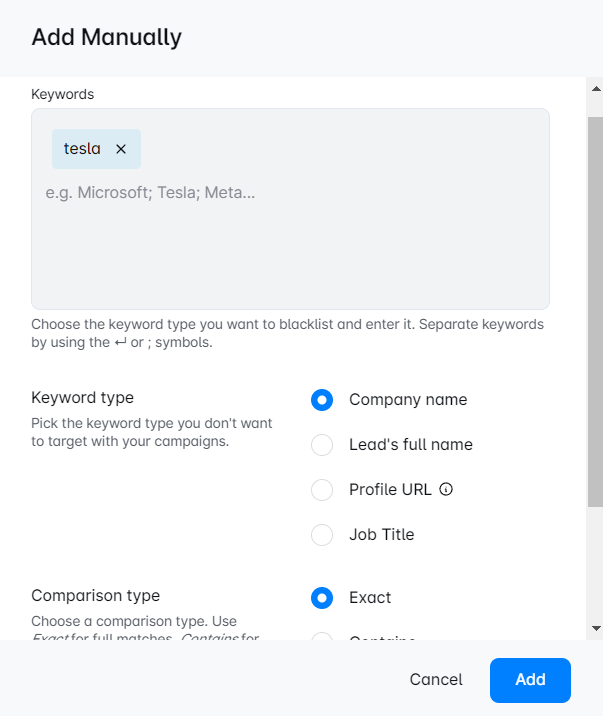Click the scrollbar down arrow
Image resolution: width=603 pixels, height=716 pixels.
click(595, 627)
